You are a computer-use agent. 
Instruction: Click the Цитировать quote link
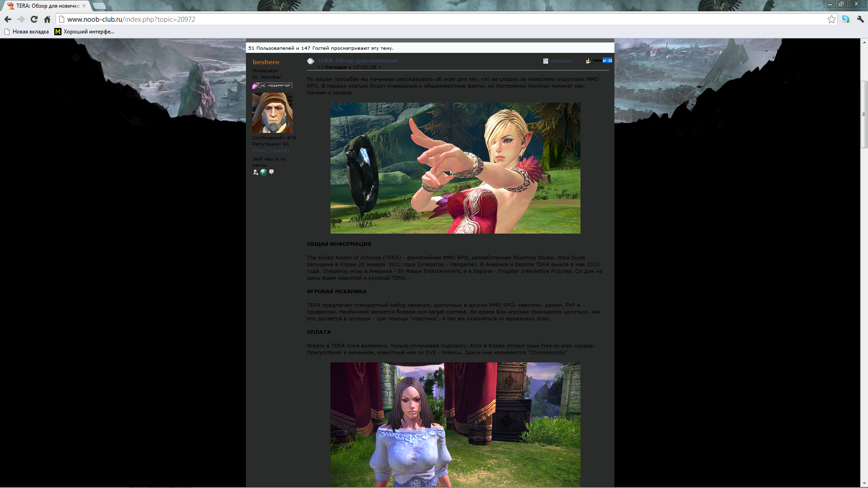click(561, 61)
